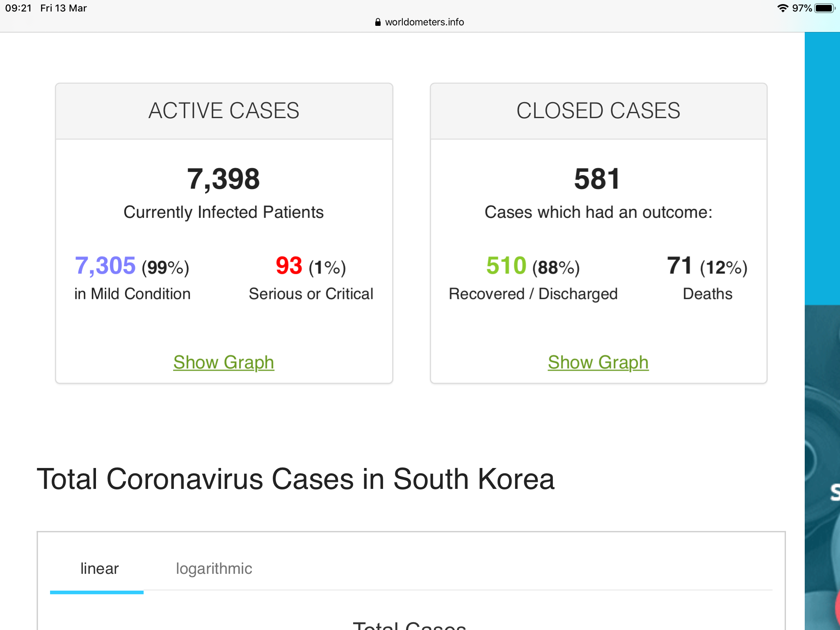The height and width of the screenshot is (630, 840).
Task: Tap the battery status icon
Action: [824, 8]
